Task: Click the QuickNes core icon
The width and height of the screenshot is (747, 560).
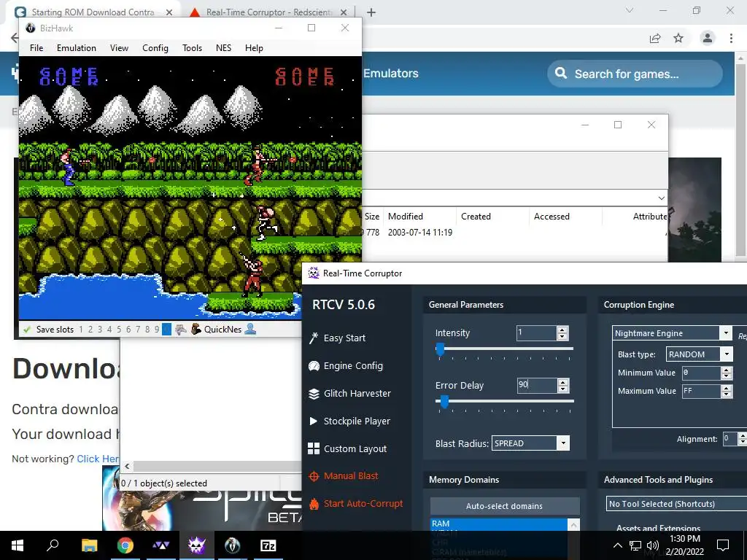Action: point(196,329)
